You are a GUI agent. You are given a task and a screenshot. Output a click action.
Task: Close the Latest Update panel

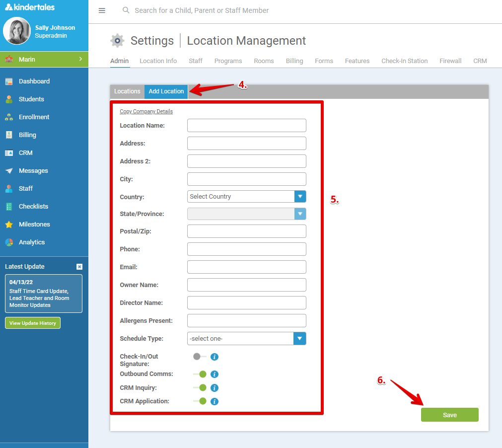[x=79, y=267]
